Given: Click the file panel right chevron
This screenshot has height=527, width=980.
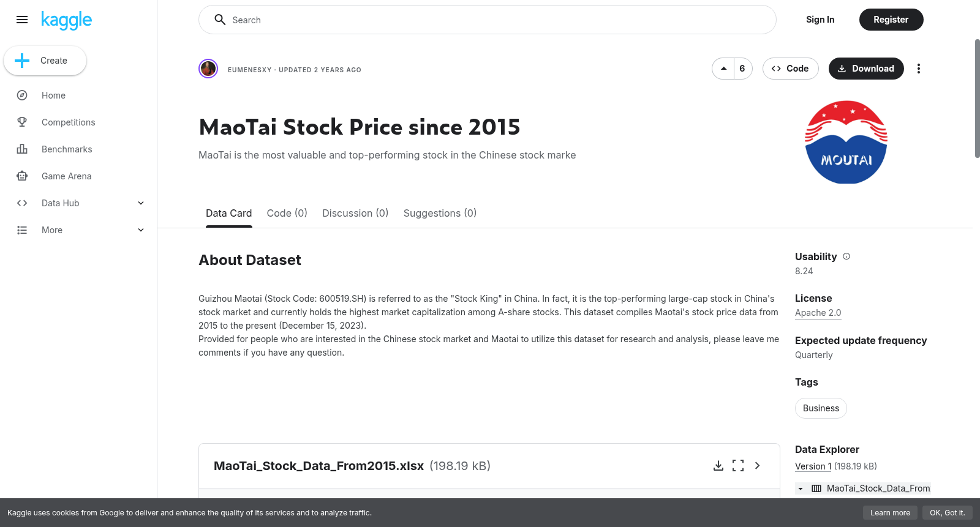Looking at the screenshot, I should pos(758,466).
